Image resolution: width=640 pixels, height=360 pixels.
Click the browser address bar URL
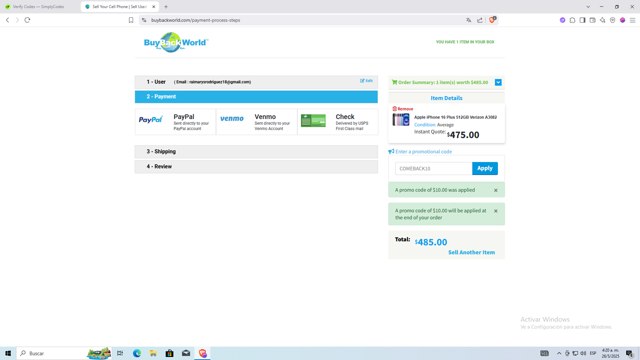click(x=196, y=20)
